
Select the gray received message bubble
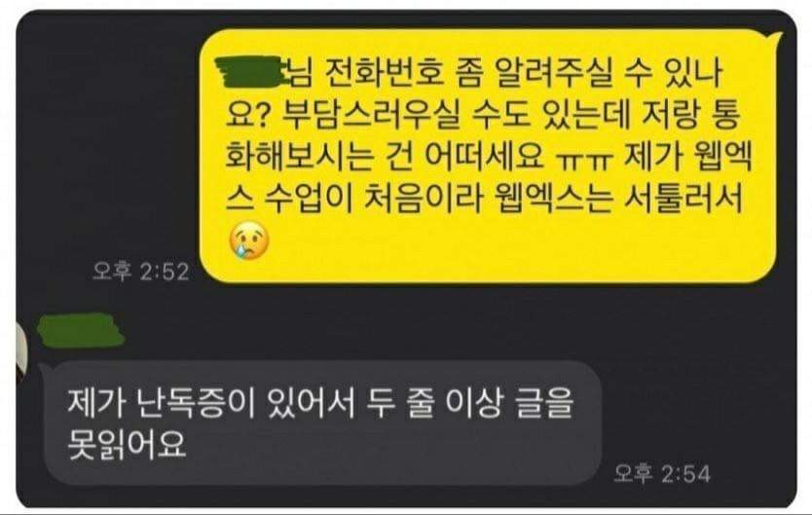(322, 423)
